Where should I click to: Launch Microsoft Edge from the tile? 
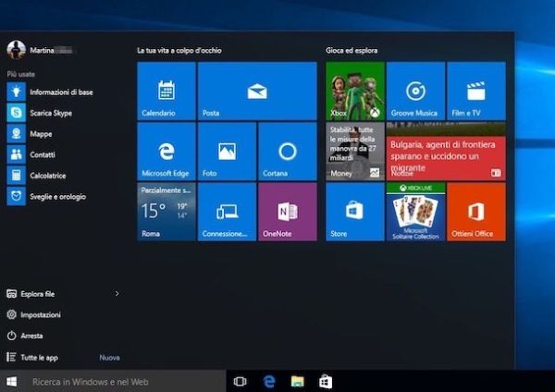[x=166, y=151]
